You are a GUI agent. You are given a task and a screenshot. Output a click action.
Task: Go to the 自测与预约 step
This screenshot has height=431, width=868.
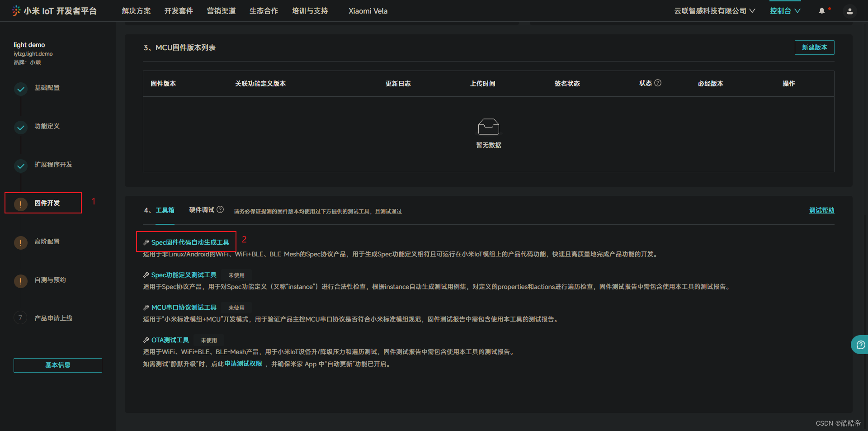point(50,280)
